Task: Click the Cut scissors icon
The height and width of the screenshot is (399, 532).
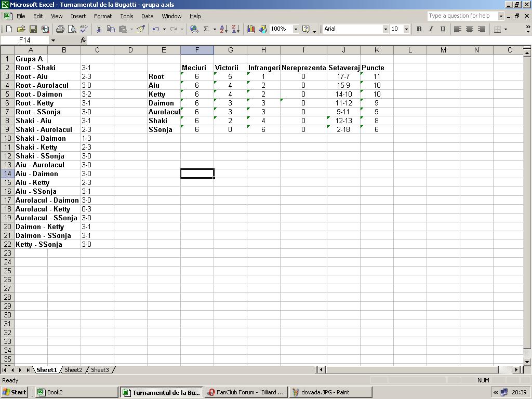Action: coord(99,29)
